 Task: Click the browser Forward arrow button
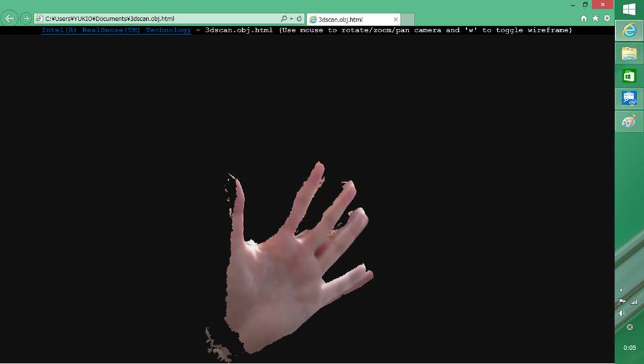pos(25,19)
